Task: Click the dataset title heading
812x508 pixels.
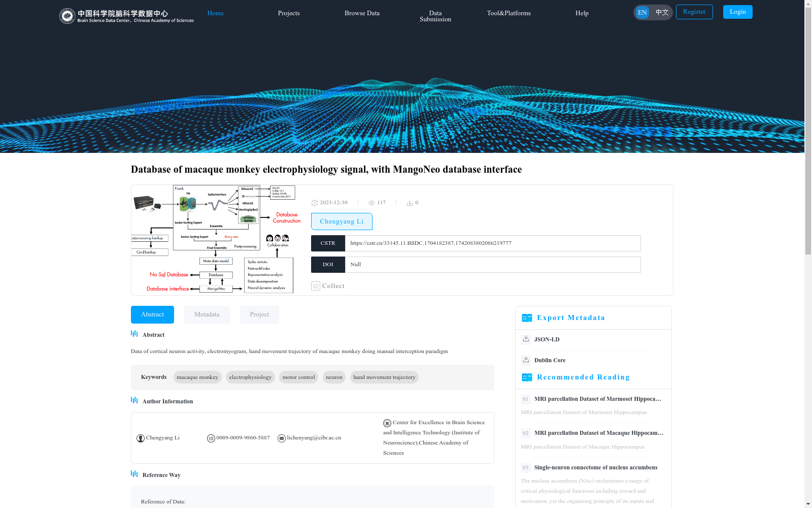Action: pos(326,169)
